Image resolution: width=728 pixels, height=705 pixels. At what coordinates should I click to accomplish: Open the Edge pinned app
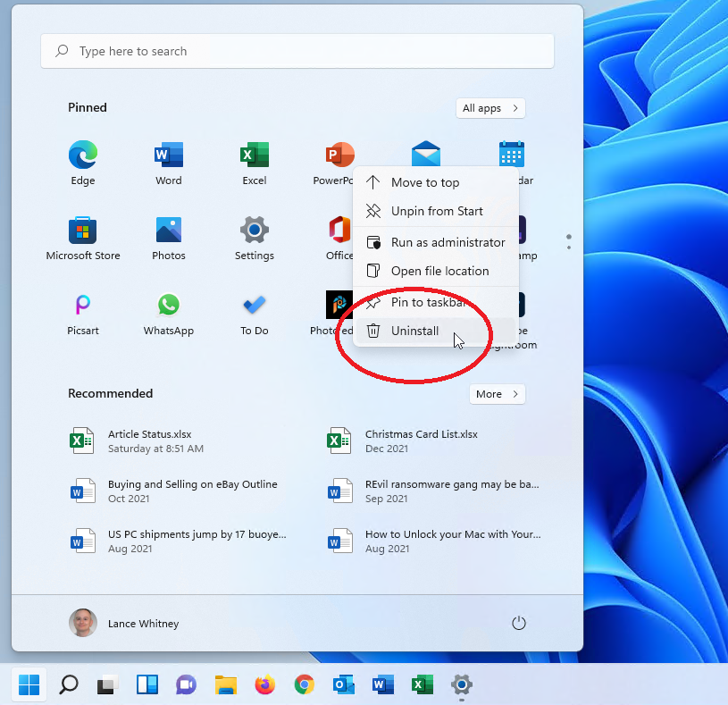pyautogui.click(x=83, y=163)
